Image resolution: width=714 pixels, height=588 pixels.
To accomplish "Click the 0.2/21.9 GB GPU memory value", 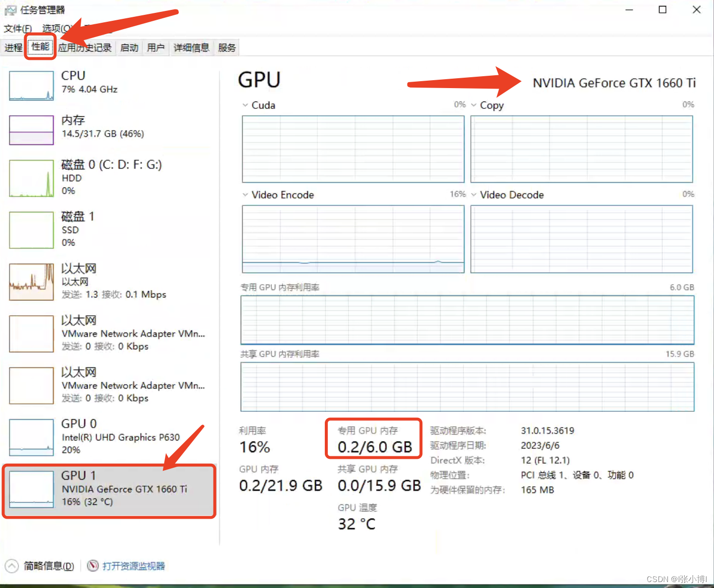I will pyautogui.click(x=281, y=486).
